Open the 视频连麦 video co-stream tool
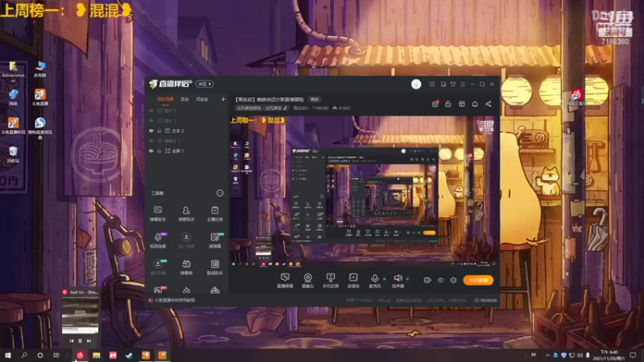 [158, 240]
